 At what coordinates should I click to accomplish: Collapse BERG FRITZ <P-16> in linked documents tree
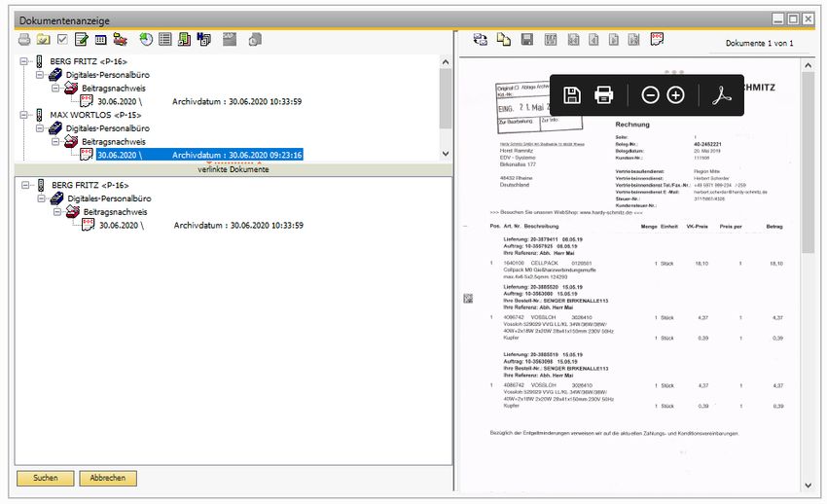[x=25, y=185]
